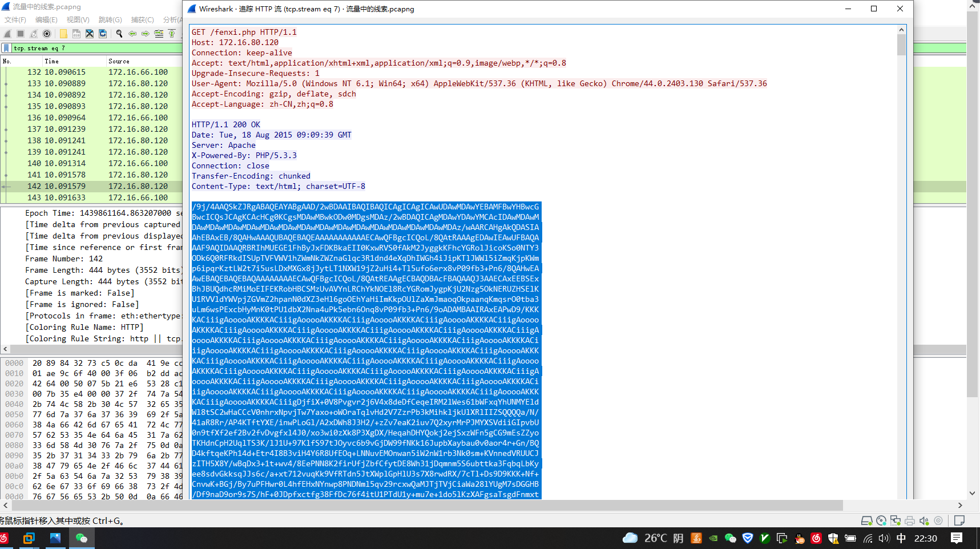Toggle the 中 input method indicator
Viewport: 980px width, 549px height.
click(902, 538)
